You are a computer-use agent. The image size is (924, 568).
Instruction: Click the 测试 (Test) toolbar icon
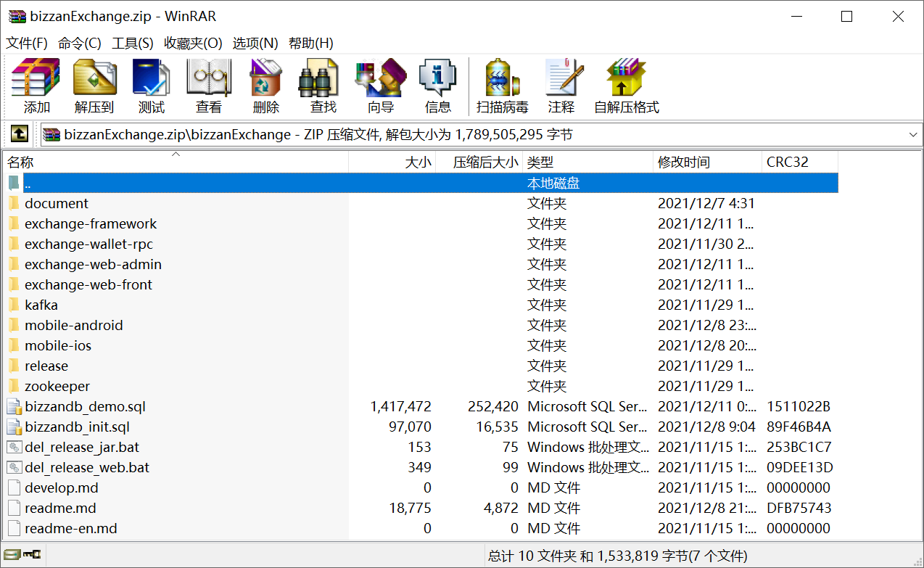pos(151,78)
